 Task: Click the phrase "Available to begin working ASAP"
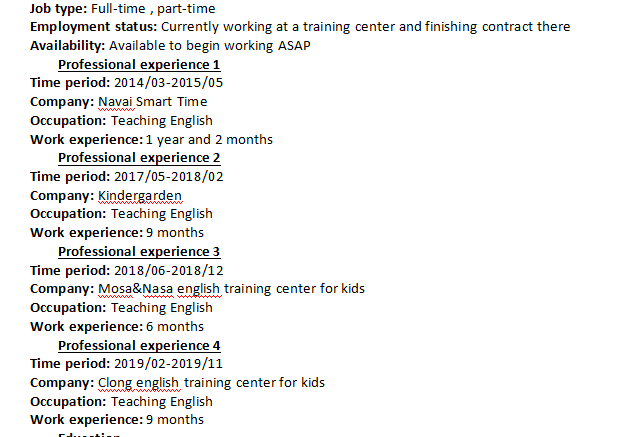coord(210,46)
